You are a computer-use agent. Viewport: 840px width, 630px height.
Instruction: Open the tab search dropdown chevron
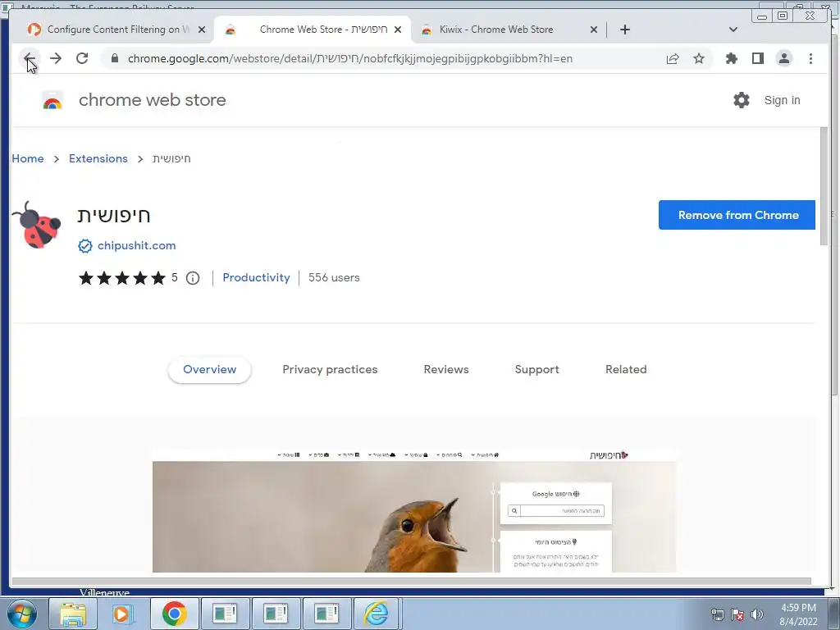[x=733, y=30]
